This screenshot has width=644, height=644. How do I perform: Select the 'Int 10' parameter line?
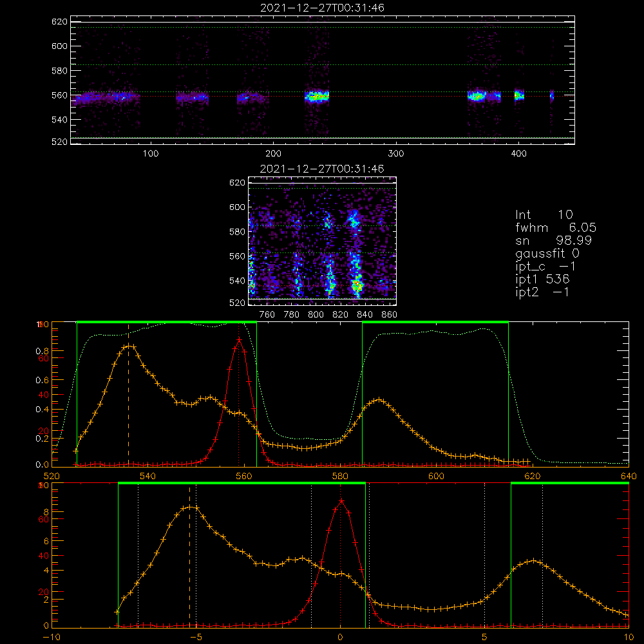[x=544, y=214]
